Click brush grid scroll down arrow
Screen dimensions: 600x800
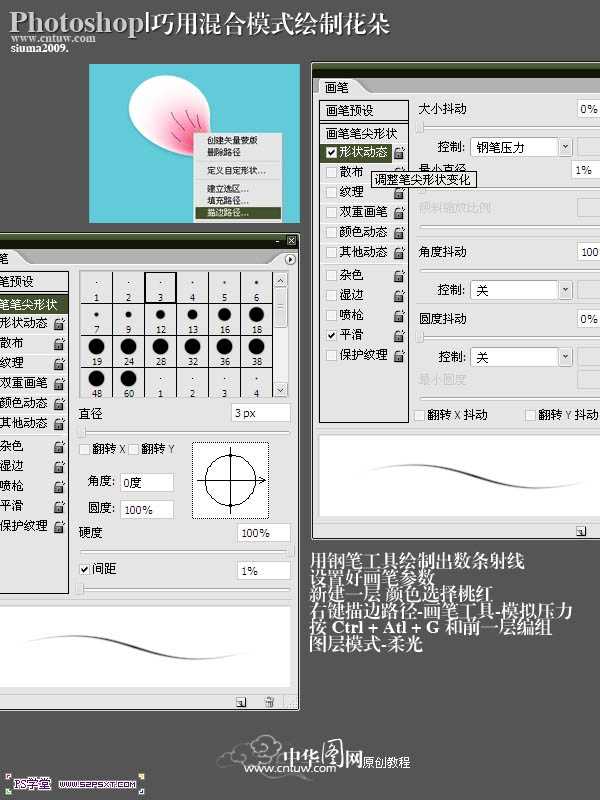281,390
